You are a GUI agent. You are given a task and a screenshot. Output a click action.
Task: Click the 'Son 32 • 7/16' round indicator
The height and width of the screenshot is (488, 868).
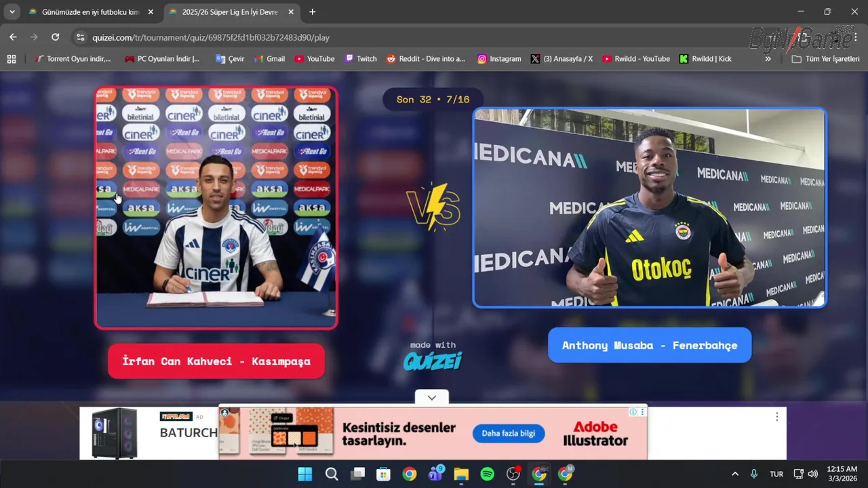pos(433,100)
